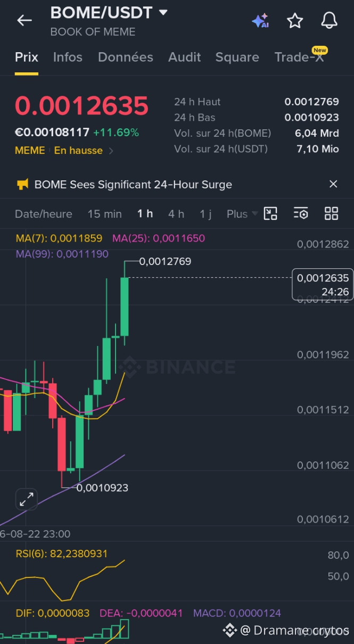Expand the Plus interval dropdown

point(242,214)
